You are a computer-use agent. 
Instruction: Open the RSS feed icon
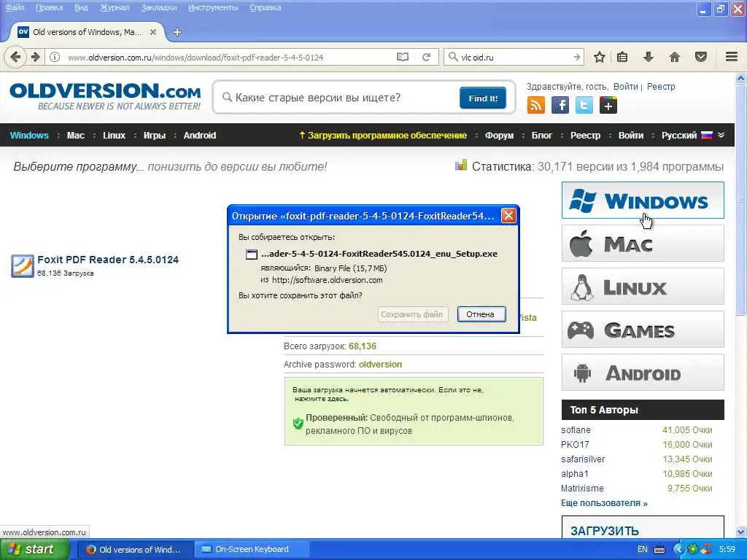point(536,105)
